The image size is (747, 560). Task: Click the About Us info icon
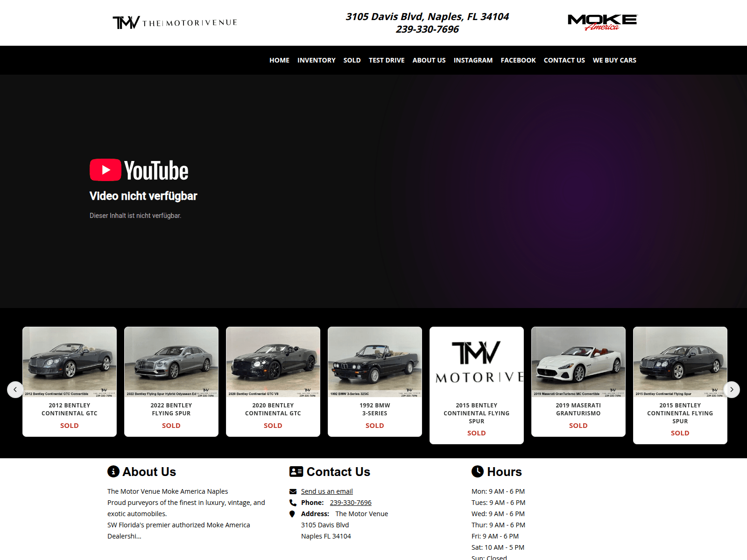point(113,471)
